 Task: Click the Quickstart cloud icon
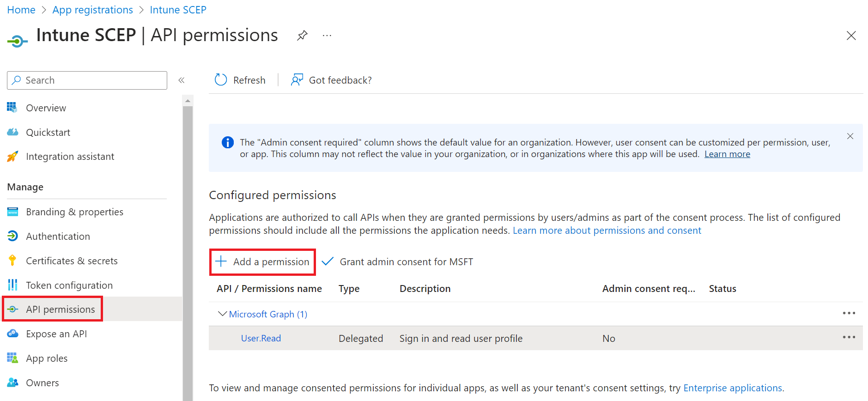coord(12,132)
